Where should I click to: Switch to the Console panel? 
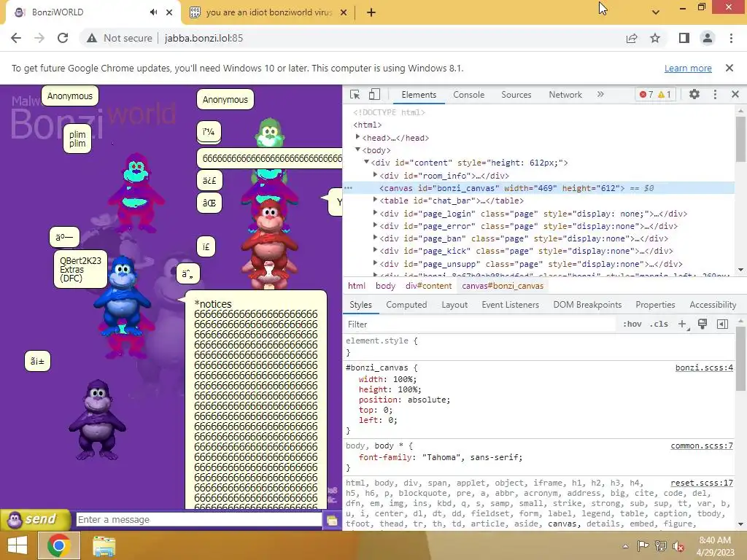469,94
